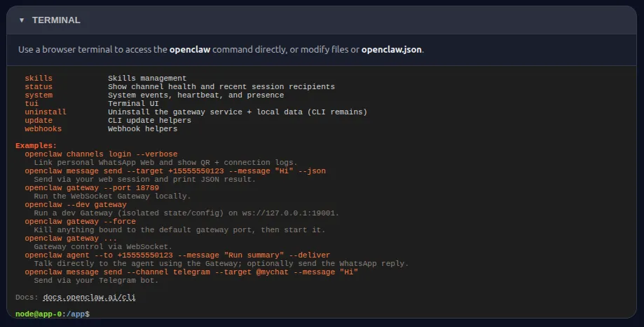Click the 'Docs:' label
This screenshot has height=327, width=644.
pos(27,298)
